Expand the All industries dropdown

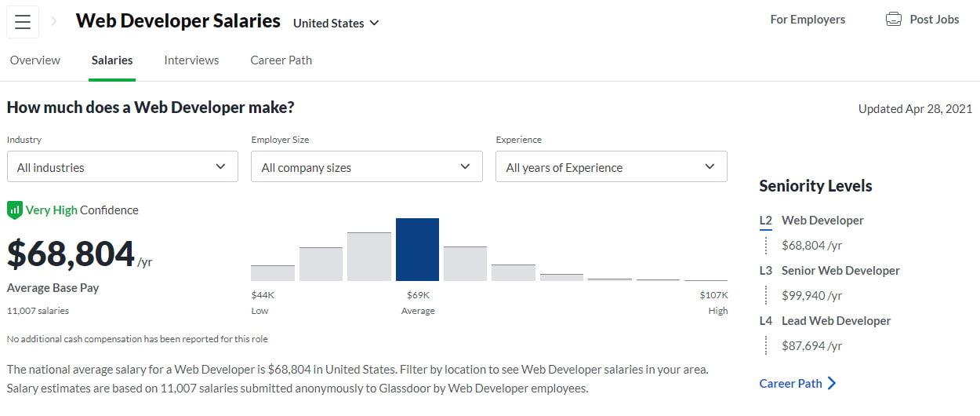coord(122,166)
